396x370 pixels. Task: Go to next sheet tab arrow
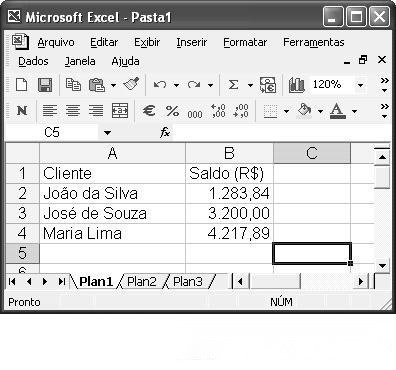(45, 282)
